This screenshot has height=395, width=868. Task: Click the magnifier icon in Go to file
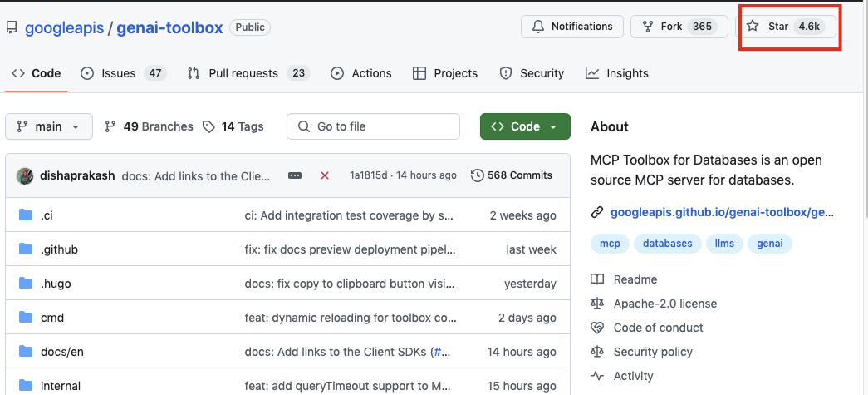click(304, 126)
